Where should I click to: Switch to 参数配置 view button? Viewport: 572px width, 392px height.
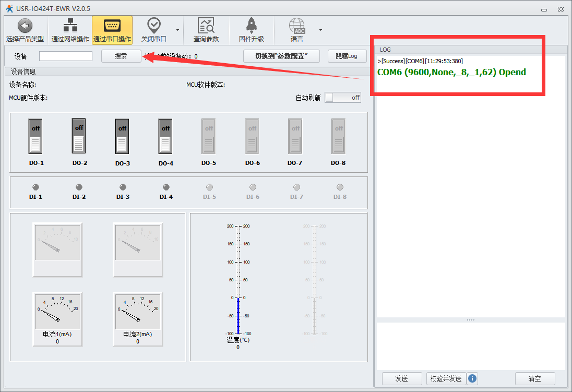point(281,56)
